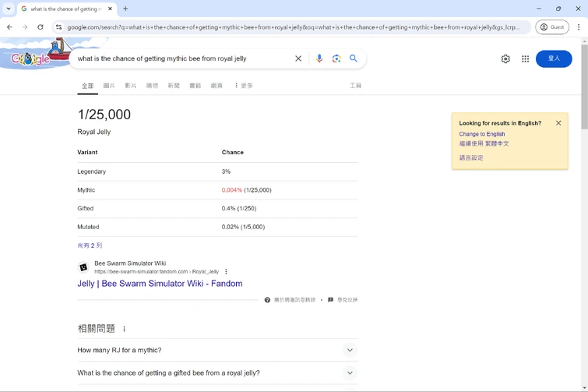Clear the search box with X
The height and width of the screenshot is (392, 588).
point(298,58)
